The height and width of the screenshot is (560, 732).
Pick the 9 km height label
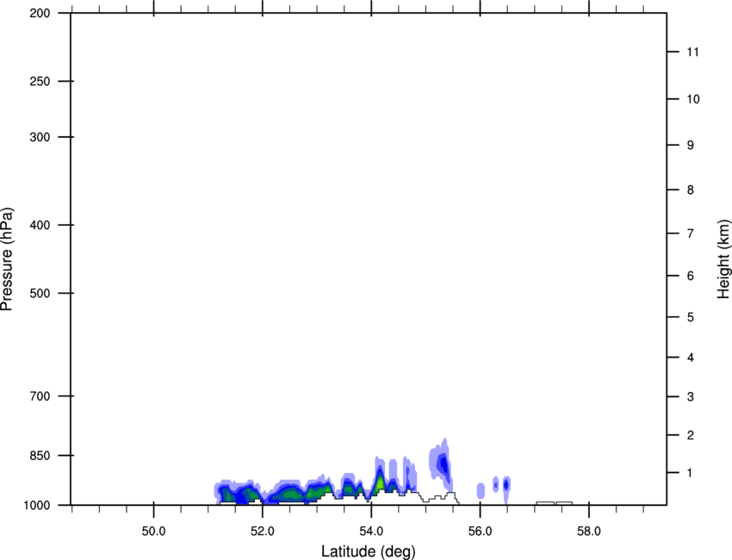pos(691,146)
